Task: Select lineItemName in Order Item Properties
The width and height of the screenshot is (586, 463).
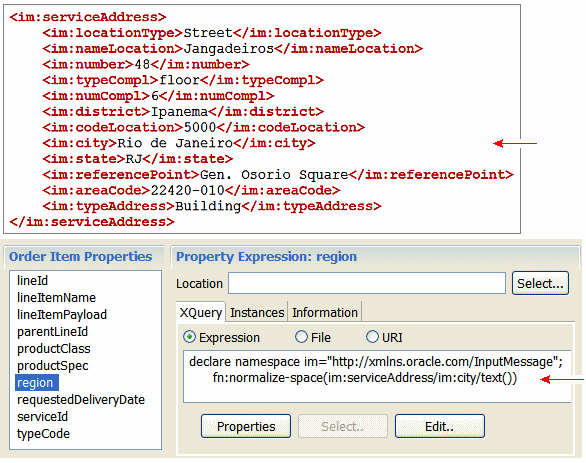Action: [56, 297]
